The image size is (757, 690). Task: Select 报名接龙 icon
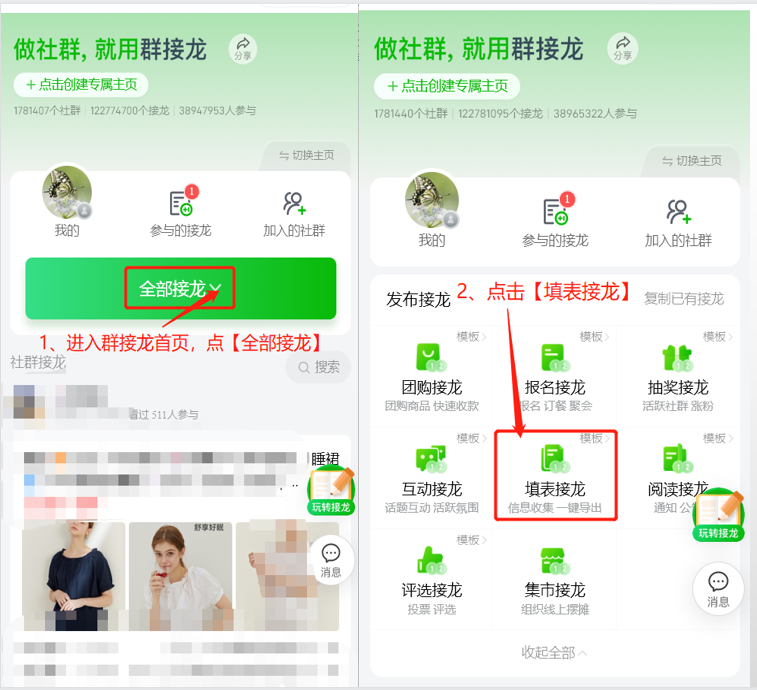pyautogui.click(x=555, y=358)
